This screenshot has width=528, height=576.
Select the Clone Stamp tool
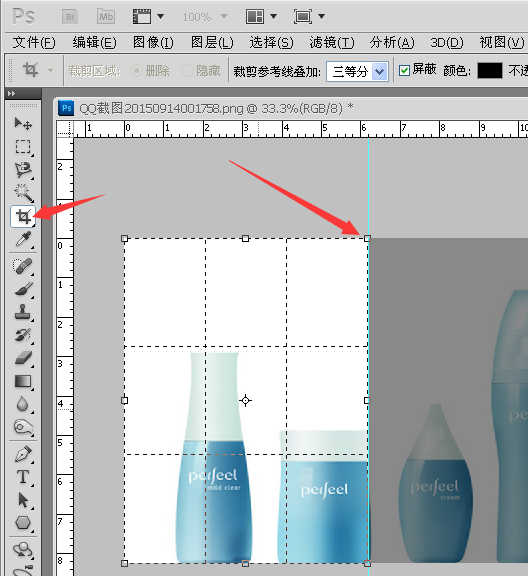tap(23, 312)
